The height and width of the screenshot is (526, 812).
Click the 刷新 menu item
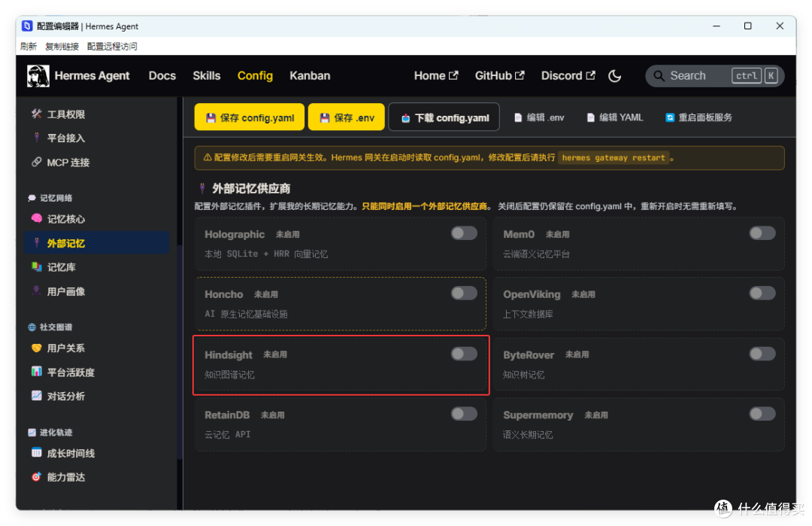tap(29, 46)
